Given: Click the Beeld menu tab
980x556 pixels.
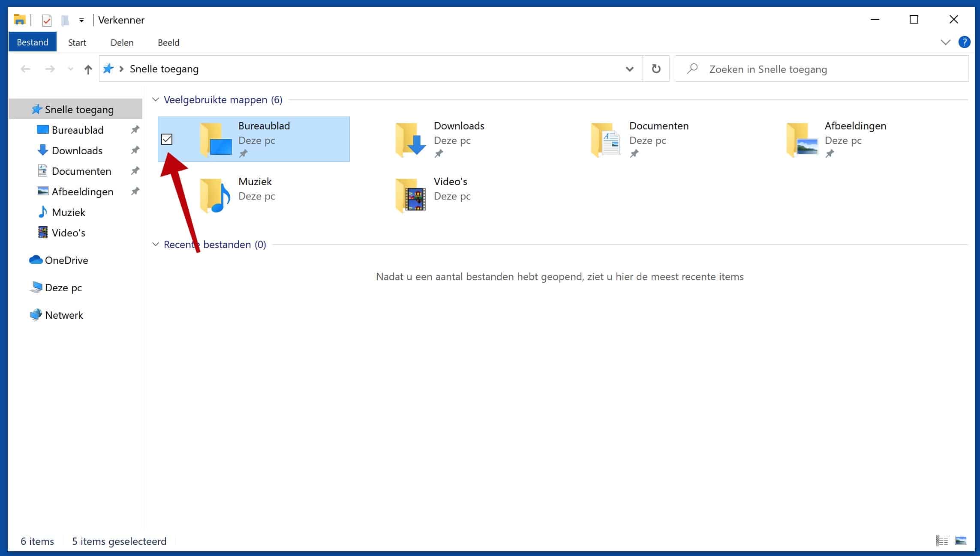Looking at the screenshot, I should tap(169, 42).
